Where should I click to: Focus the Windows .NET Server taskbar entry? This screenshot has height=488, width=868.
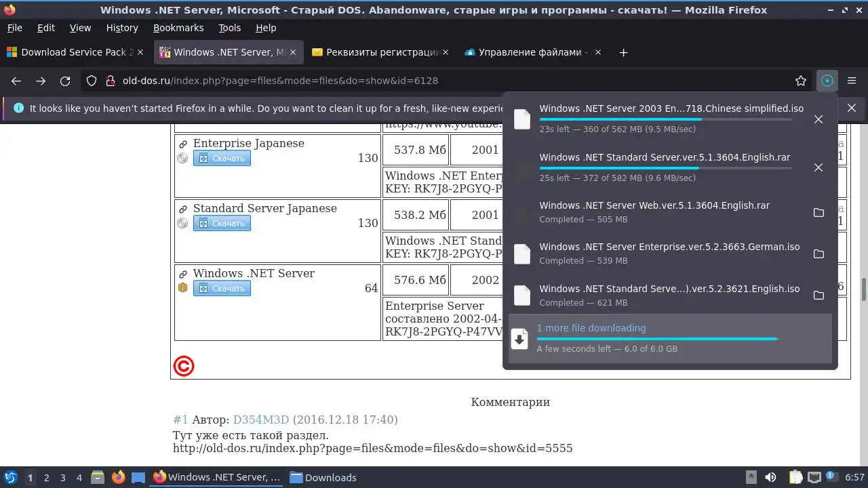click(217, 477)
